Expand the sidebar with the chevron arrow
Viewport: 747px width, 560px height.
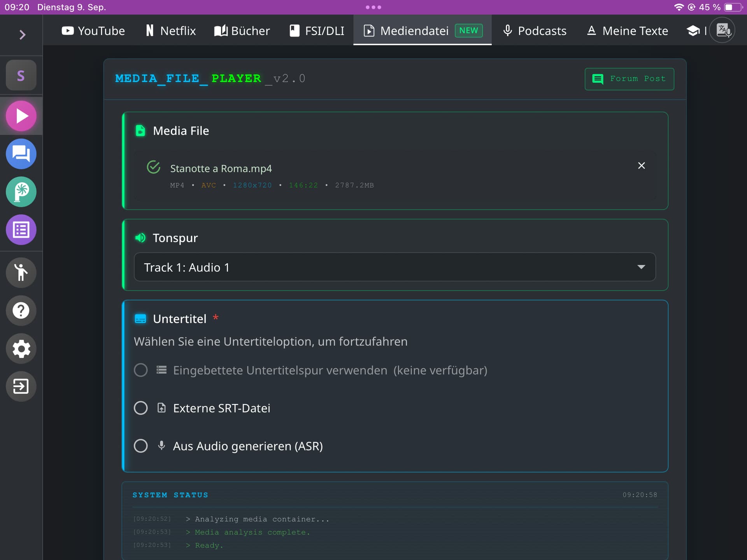pyautogui.click(x=22, y=35)
